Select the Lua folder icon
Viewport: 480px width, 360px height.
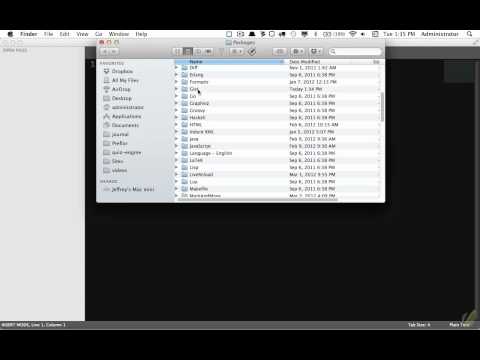click(x=185, y=182)
